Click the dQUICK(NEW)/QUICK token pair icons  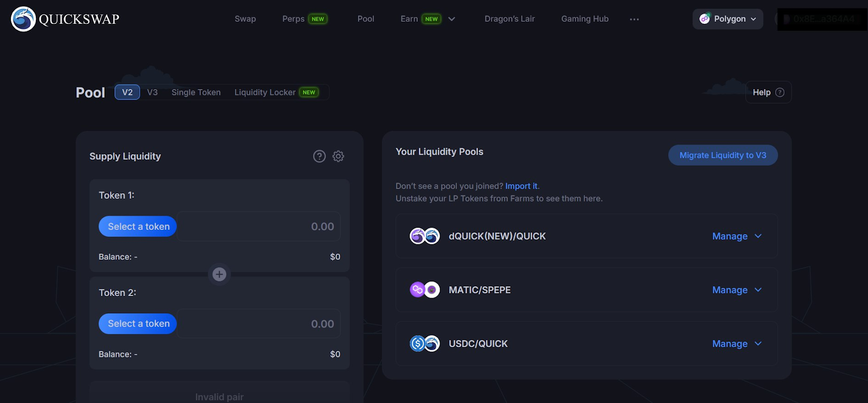pyautogui.click(x=425, y=236)
